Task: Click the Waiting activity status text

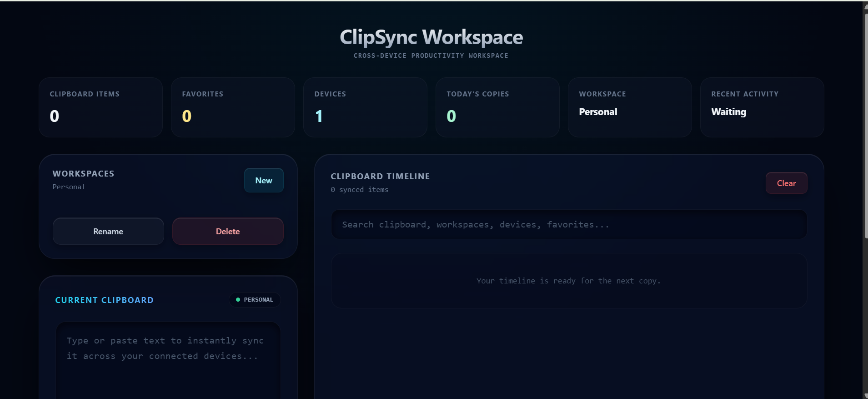Action: point(728,112)
